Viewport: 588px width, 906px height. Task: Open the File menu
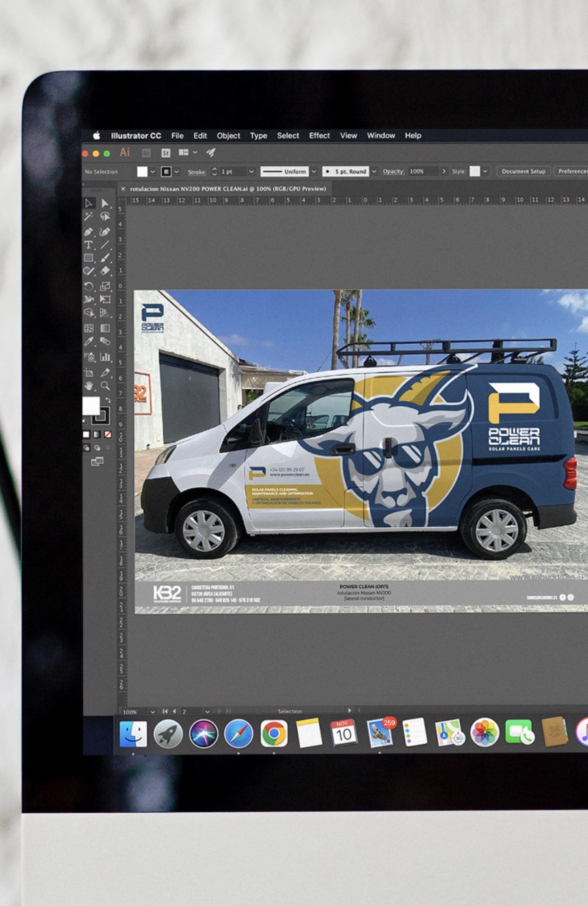tap(178, 135)
